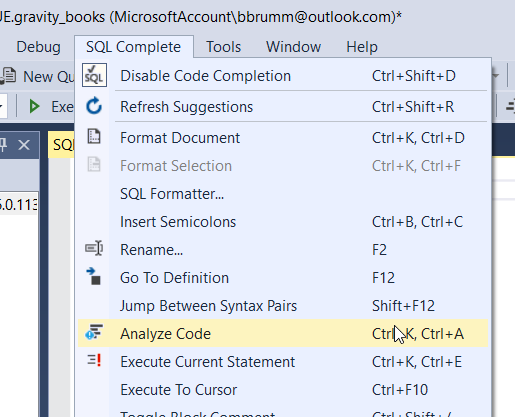Click the Format Selection menu item
This screenshot has height=417, width=515.
pyautogui.click(x=283, y=166)
